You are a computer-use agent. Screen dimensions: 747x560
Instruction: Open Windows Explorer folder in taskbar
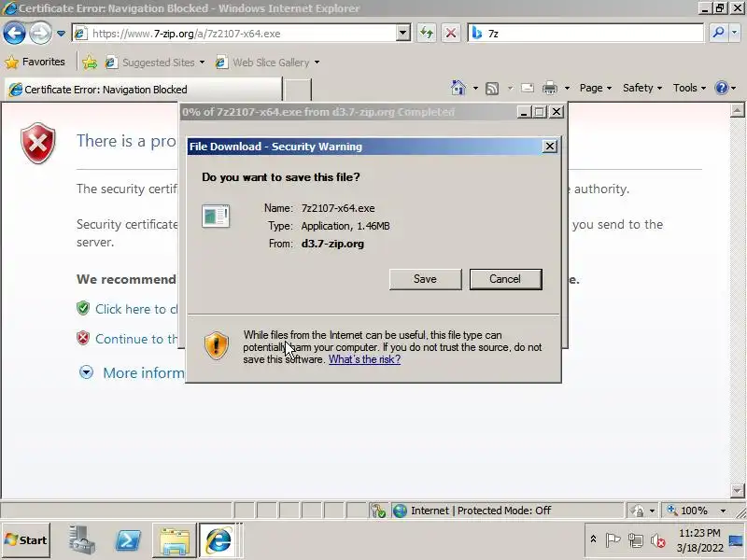pos(175,540)
